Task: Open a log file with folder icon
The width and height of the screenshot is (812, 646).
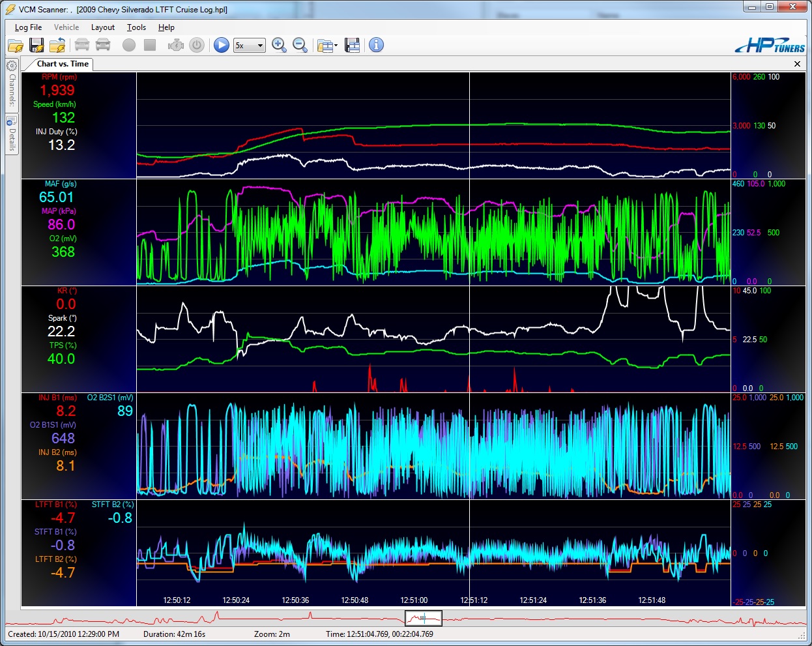Action: [16, 45]
